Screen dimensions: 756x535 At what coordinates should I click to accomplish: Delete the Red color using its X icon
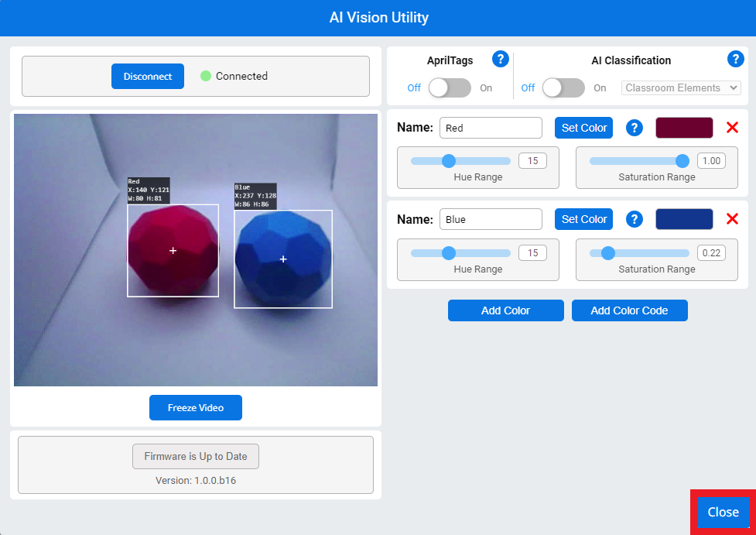point(732,127)
